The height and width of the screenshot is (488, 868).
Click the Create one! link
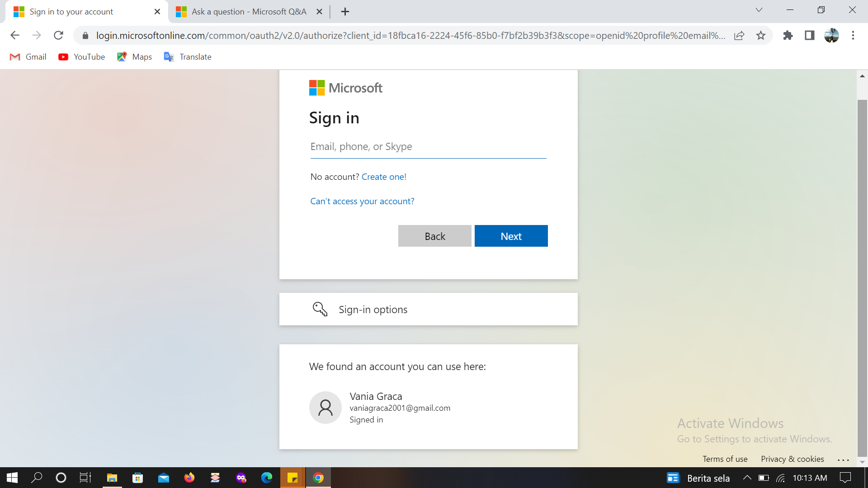[x=384, y=177]
